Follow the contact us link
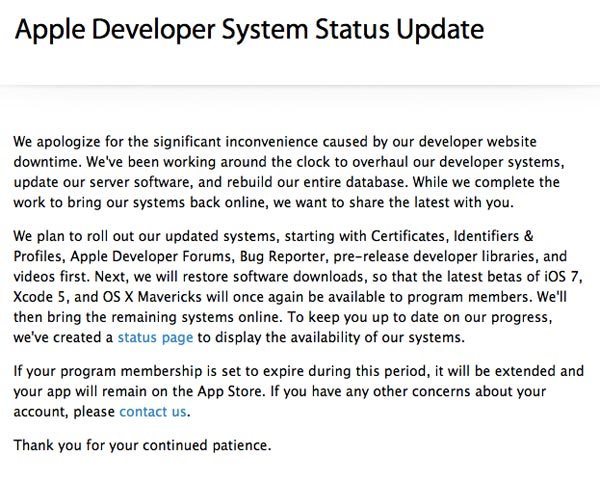600x482 pixels. click(x=153, y=412)
